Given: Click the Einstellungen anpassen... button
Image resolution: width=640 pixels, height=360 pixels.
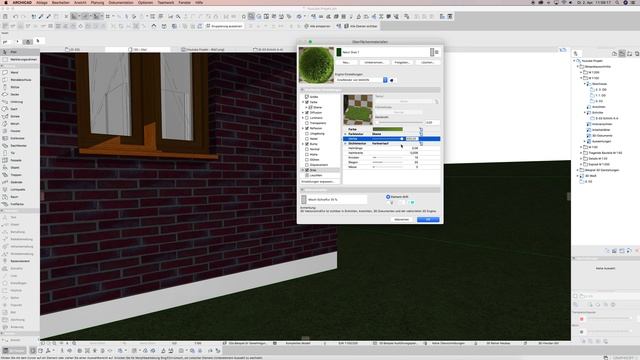Looking at the screenshot, I should pyautogui.click(x=318, y=181).
